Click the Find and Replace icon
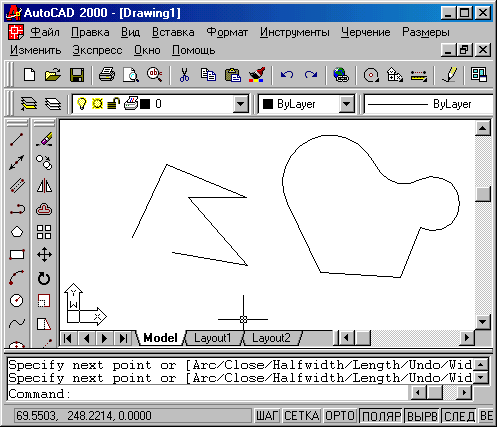This screenshot has height=427, width=497. click(155, 75)
